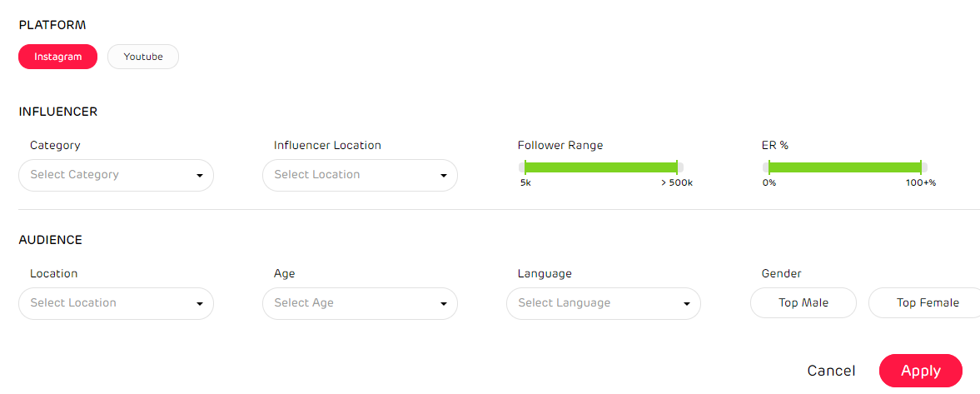Click the audience Location caret arrow

tap(200, 304)
